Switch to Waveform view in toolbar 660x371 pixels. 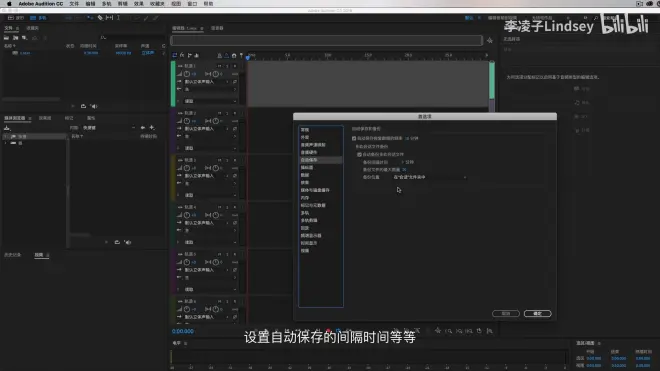point(16,18)
